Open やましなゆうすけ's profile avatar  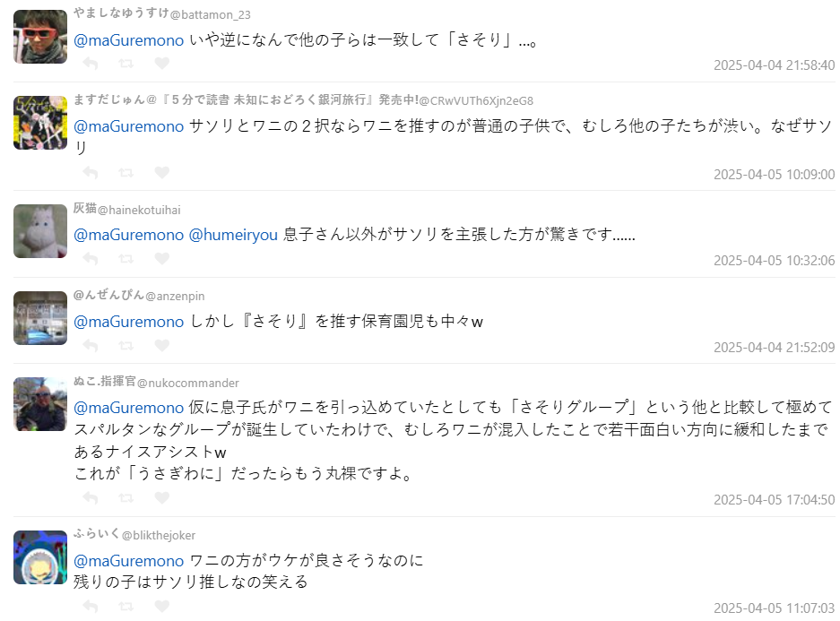pyautogui.click(x=40, y=37)
